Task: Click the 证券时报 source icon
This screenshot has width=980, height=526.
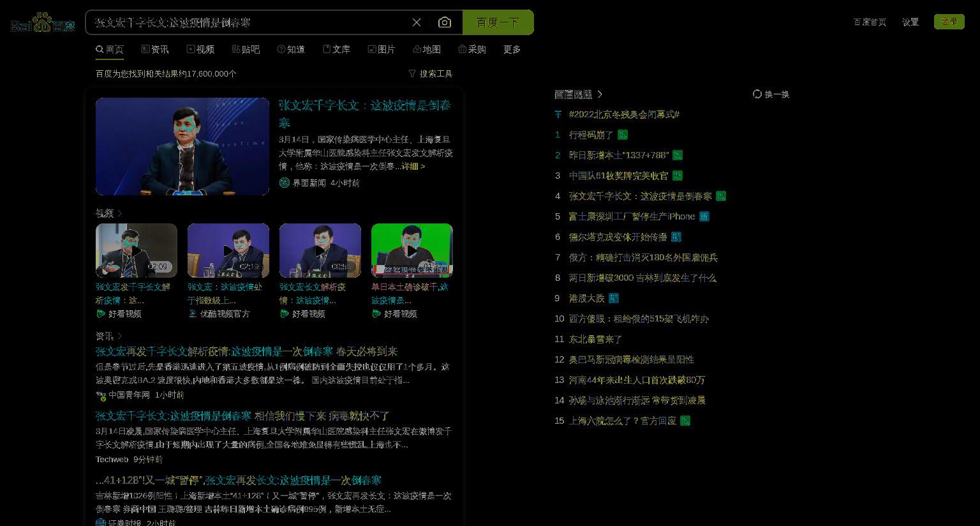Action: 101,523
